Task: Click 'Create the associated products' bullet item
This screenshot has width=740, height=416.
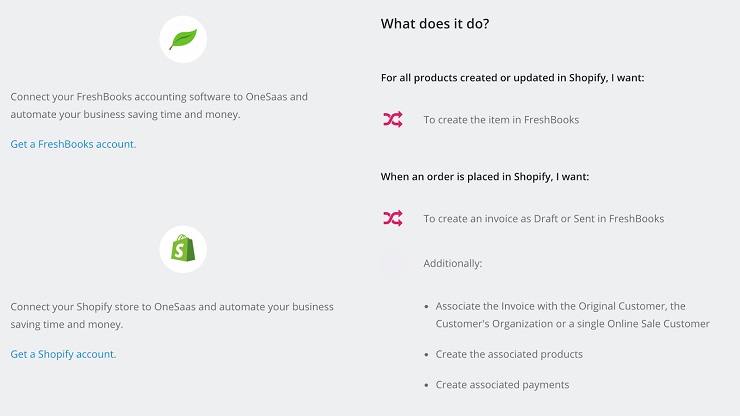Action: (509, 354)
